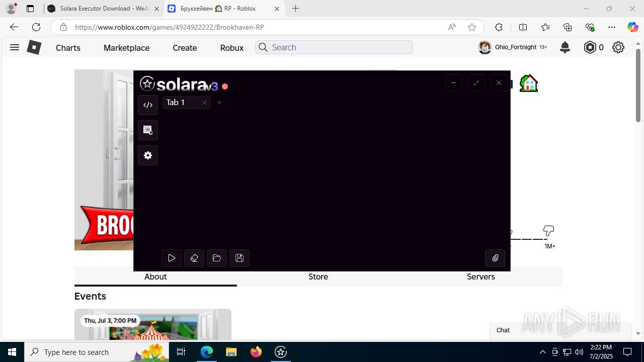644x362 pixels.
Task: Open the Roblox hamburger menu
Action: 15,47
